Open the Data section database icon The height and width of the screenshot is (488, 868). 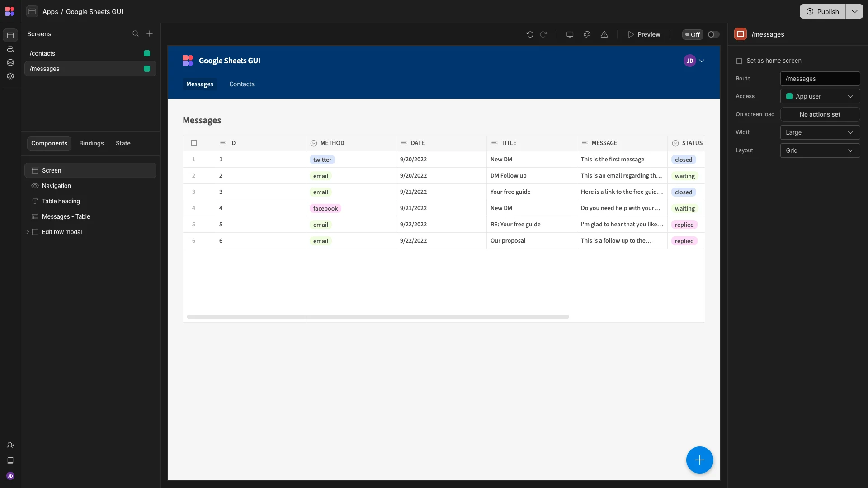click(10, 62)
